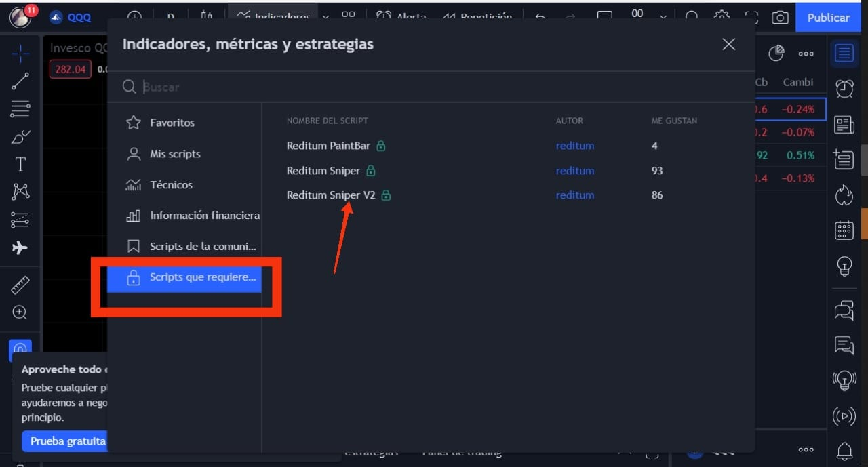This screenshot has width=868, height=467.
Task: Click the Alerta toolbar button
Action: coord(401,18)
